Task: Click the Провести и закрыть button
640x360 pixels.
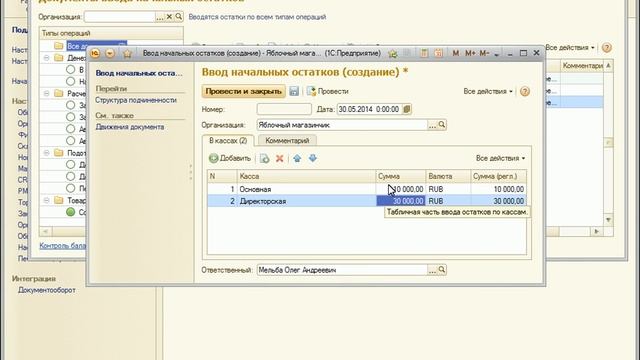Action: [x=244, y=91]
